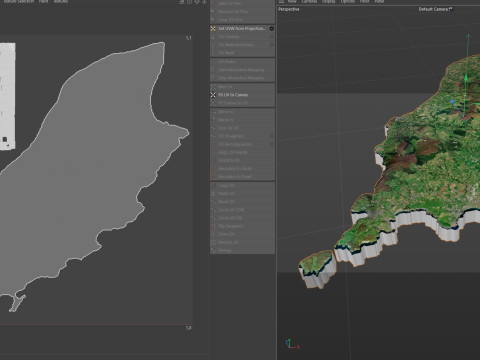
Task: Select Boundary to Circle
Action: coord(242,169)
